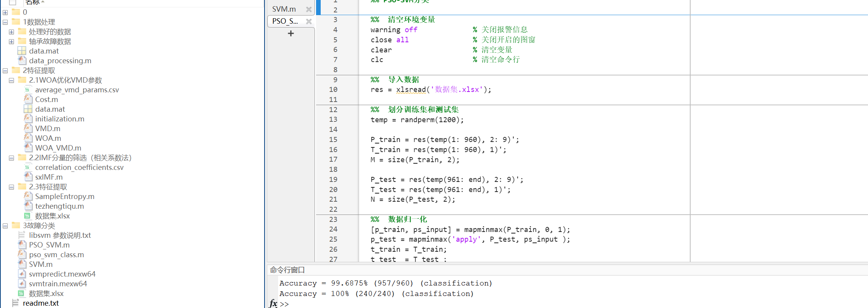Close the SVM.m editor tab
This screenshot has height=308, width=868.
[309, 9]
